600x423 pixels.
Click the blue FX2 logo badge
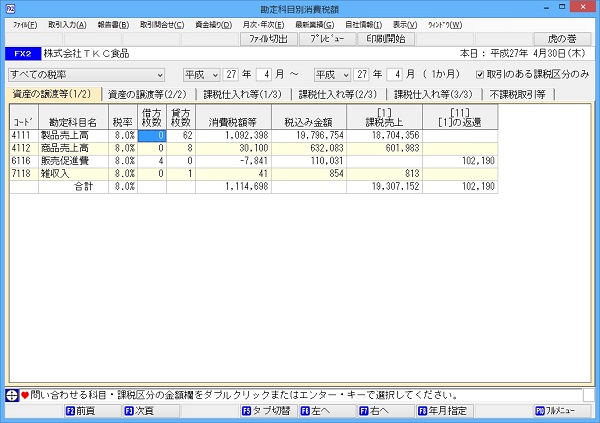tap(23, 54)
